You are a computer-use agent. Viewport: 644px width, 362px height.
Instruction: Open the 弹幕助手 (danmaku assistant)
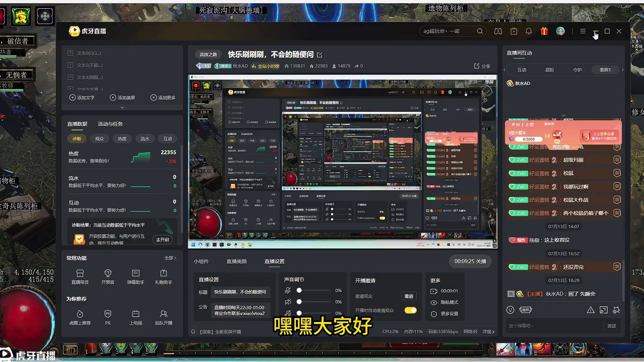click(136, 277)
